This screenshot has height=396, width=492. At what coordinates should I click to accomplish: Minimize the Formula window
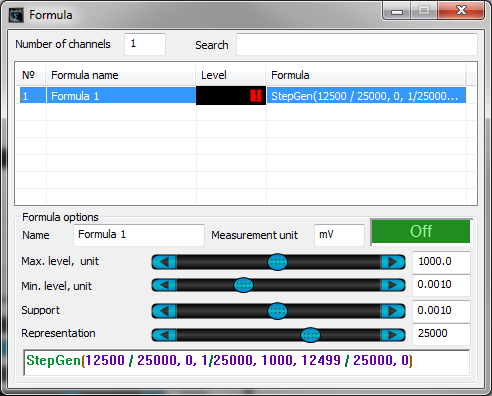tap(397, 11)
